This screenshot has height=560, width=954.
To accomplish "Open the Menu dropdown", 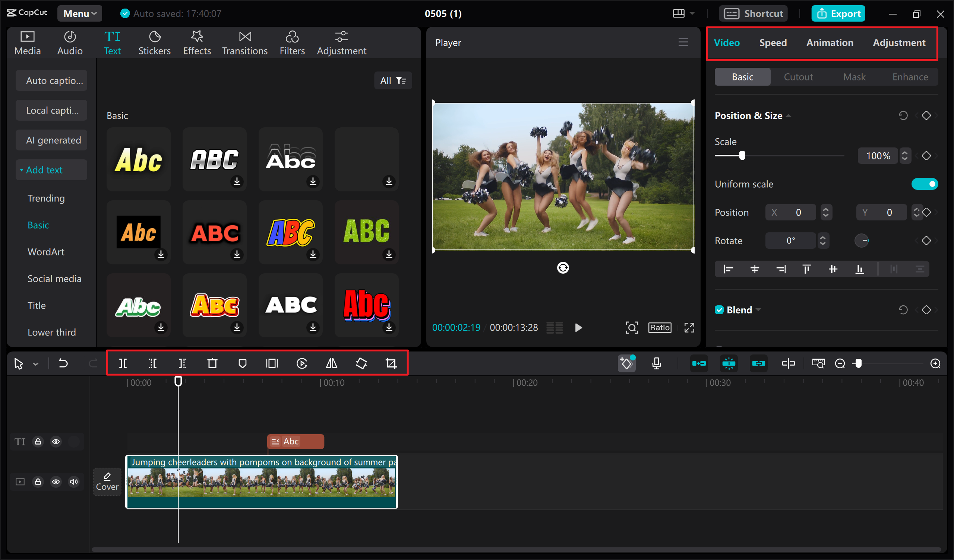I will coord(81,13).
